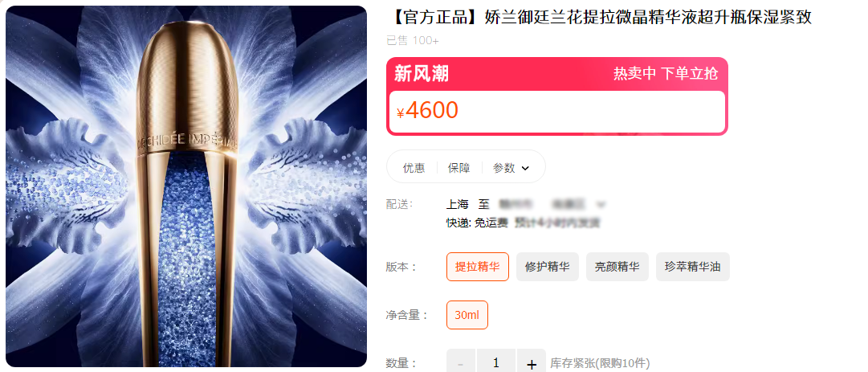Click the 上海 shipping origin text
The width and height of the screenshot is (868, 372).
pyautogui.click(x=457, y=204)
